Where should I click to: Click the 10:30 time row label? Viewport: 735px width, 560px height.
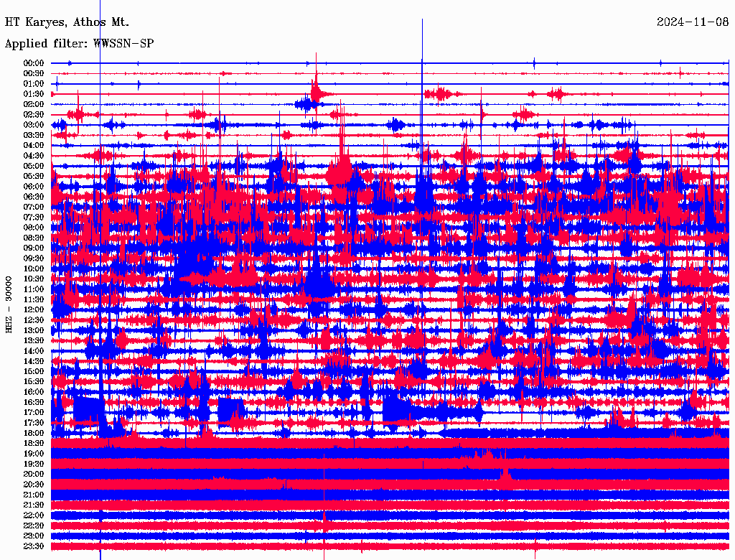pyautogui.click(x=34, y=279)
